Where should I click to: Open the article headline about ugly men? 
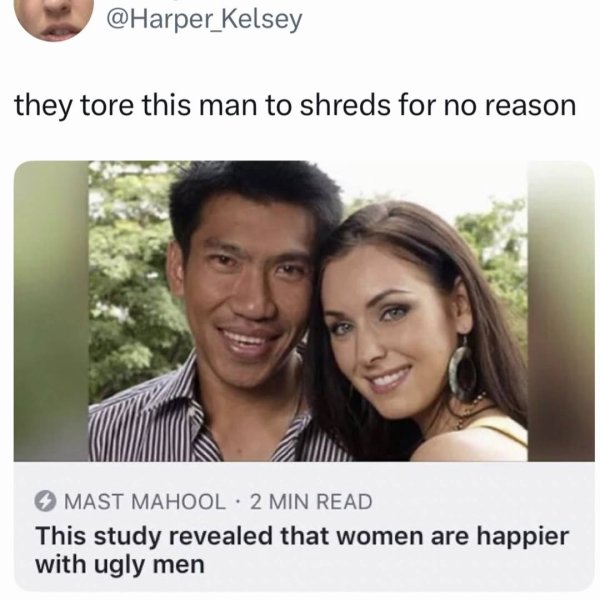[x=302, y=550]
